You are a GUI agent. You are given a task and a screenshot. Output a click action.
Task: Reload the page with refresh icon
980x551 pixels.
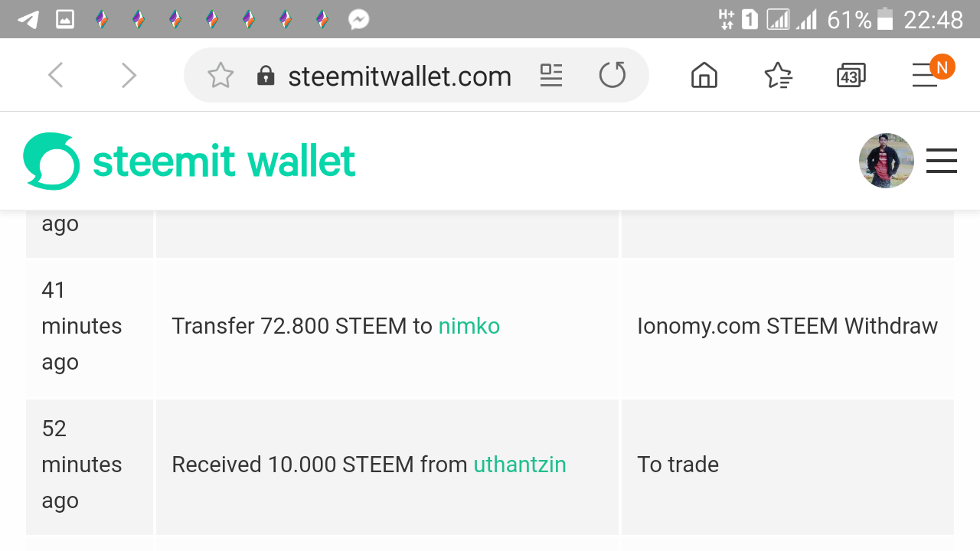pyautogui.click(x=612, y=75)
